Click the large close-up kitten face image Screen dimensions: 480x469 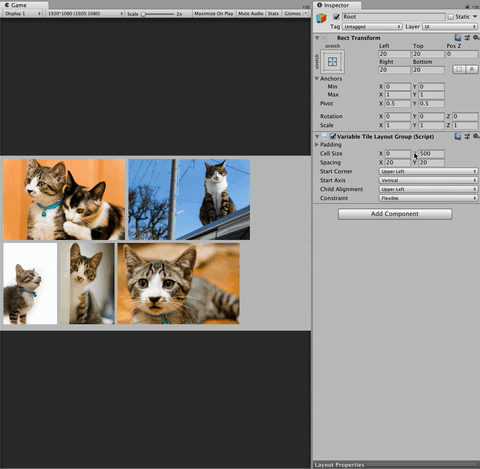[179, 283]
